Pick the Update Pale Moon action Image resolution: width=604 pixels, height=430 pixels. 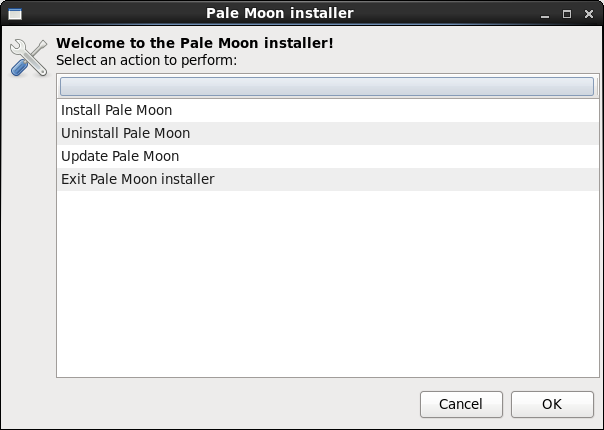pyautogui.click(x=120, y=156)
